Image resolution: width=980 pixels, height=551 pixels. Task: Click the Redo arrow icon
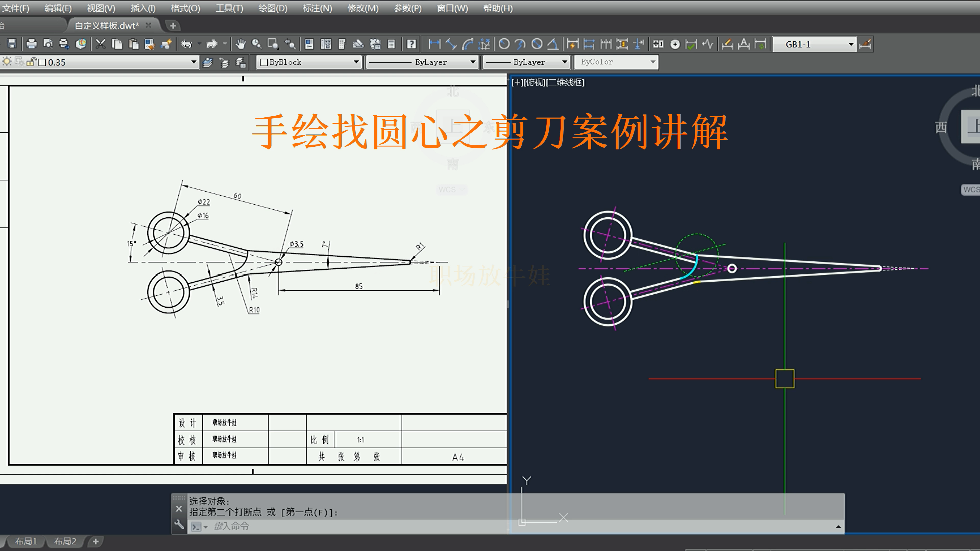[x=212, y=44]
